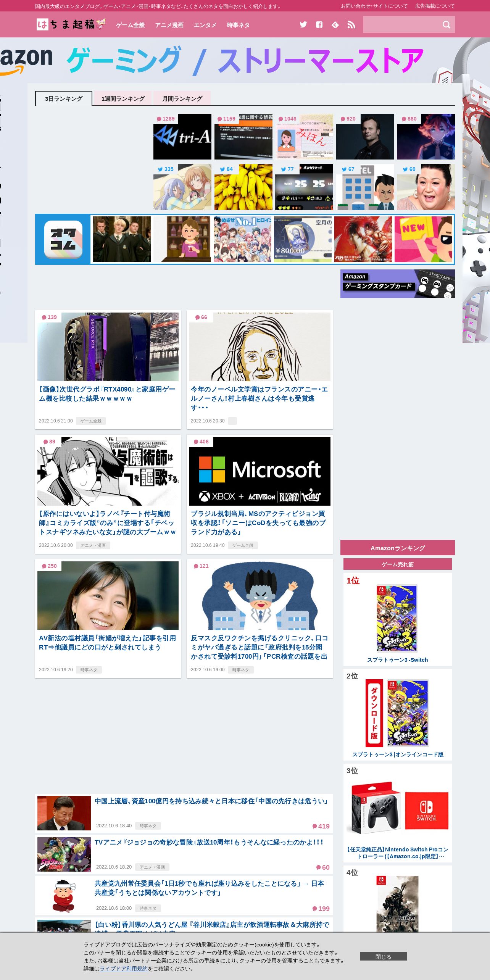Image resolution: width=490 pixels, height=980 pixels.
Task: Click the はちま起稿 site logo
Action: tap(71, 24)
